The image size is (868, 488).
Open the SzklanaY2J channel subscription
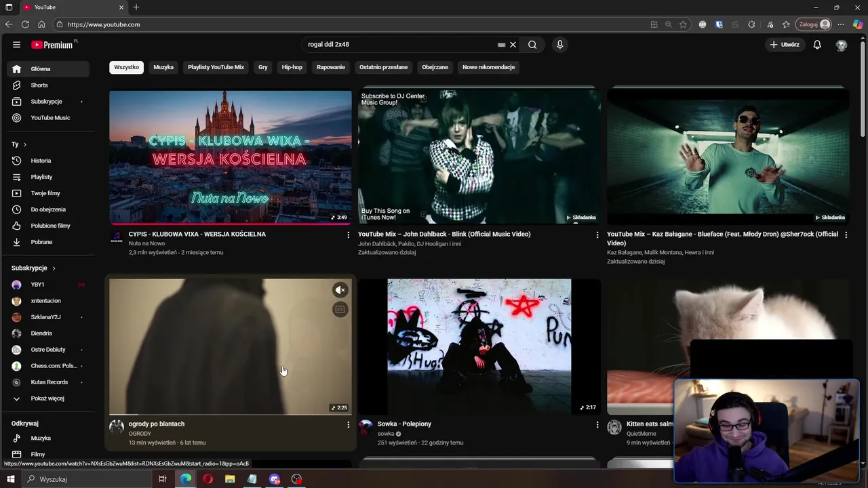point(48,317)
